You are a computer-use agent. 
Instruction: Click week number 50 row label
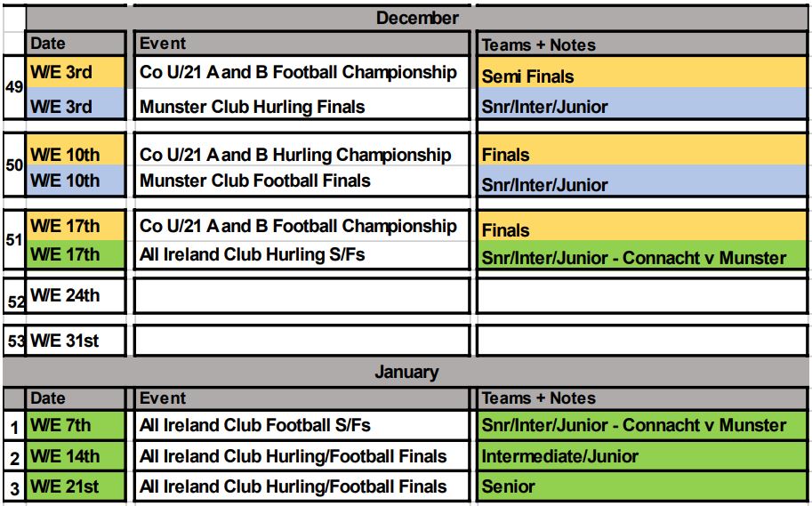point(14,165)
